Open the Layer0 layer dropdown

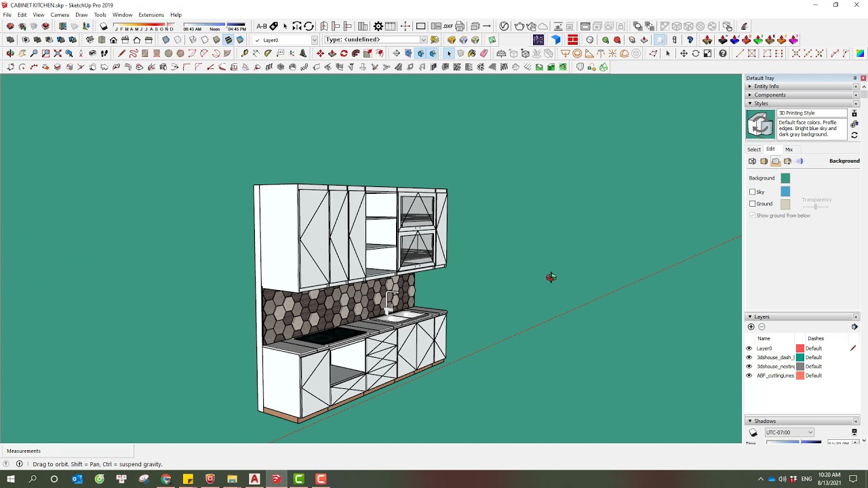(314, 40)
